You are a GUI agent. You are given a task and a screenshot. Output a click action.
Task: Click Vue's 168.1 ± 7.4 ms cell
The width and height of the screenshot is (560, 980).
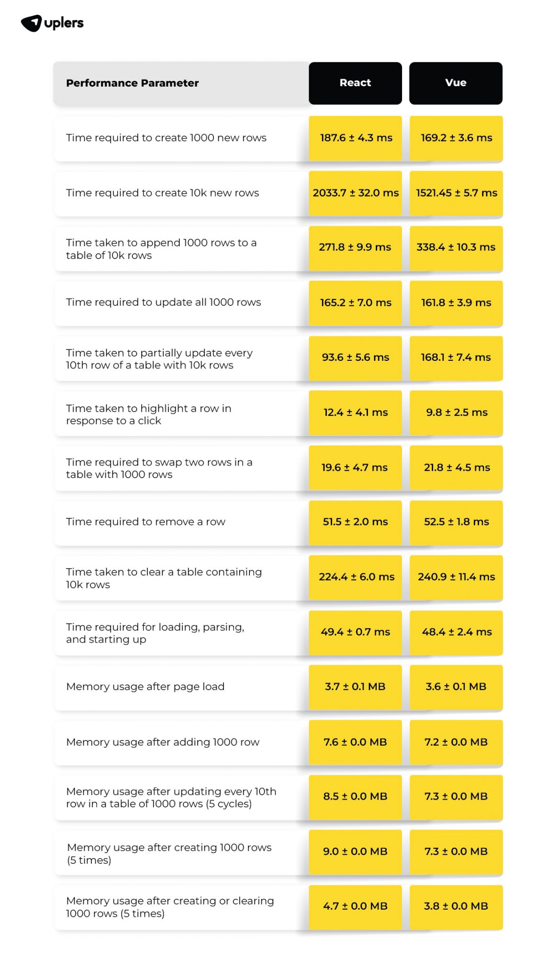(456, 357)
